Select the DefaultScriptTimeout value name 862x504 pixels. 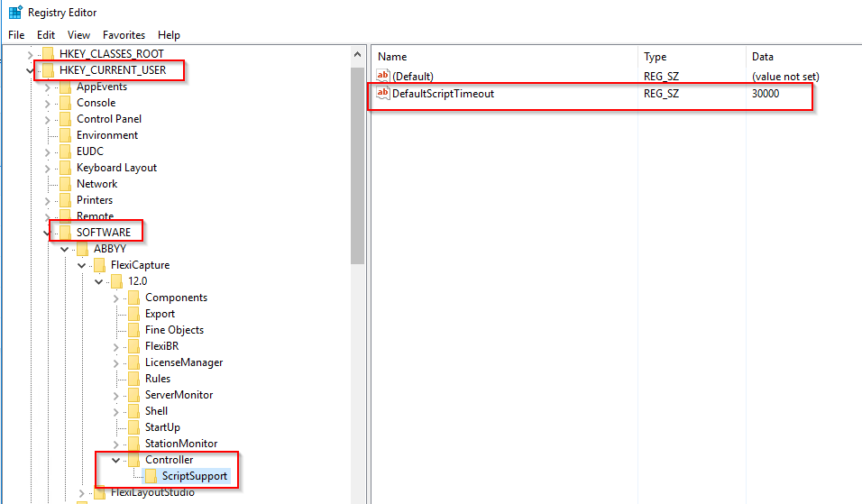click(x=443, y=94)
